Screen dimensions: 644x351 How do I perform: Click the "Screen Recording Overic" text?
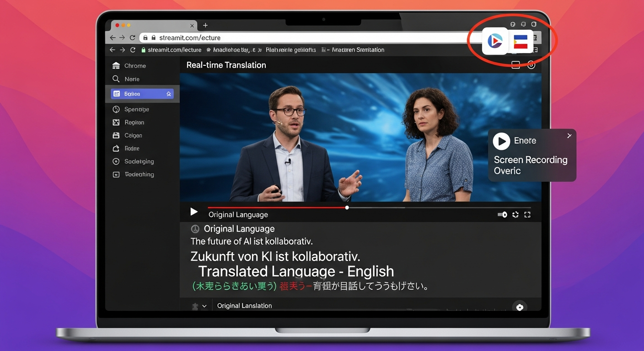click(x=531, y=165)
